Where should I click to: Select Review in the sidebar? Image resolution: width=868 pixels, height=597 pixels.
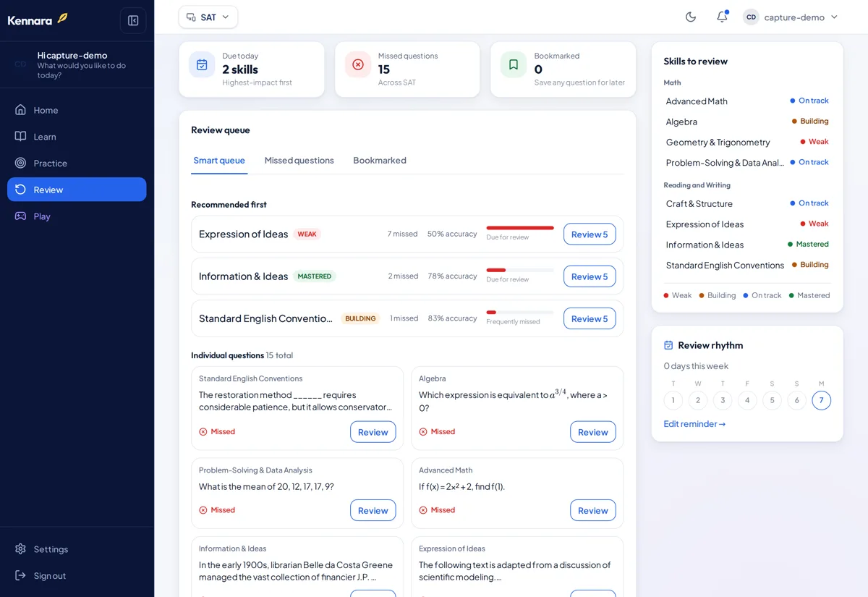(x=77, y=190)
